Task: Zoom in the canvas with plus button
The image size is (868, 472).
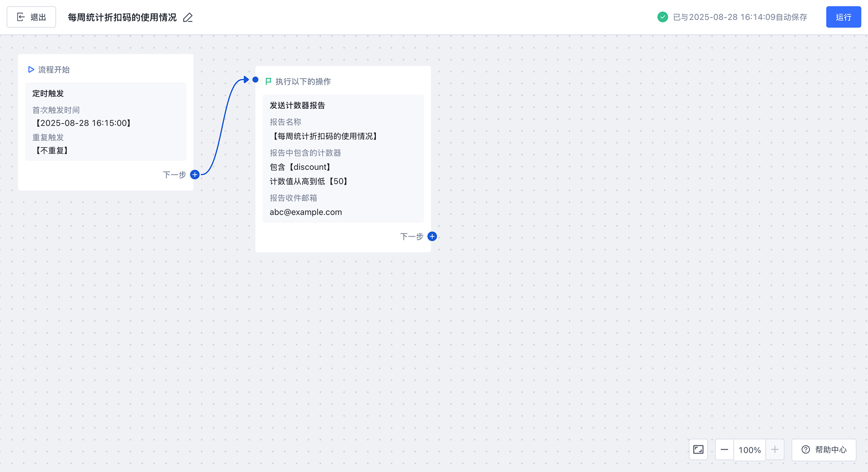Action: (x=775, y=450)
